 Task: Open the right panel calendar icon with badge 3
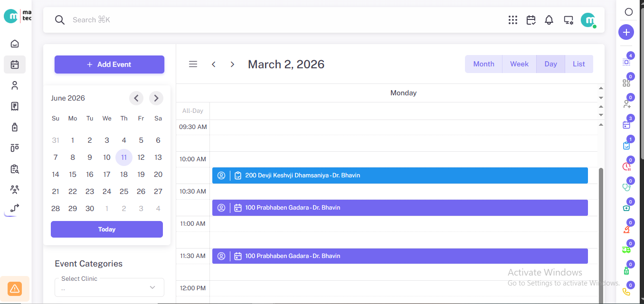[x=626, y=125]
